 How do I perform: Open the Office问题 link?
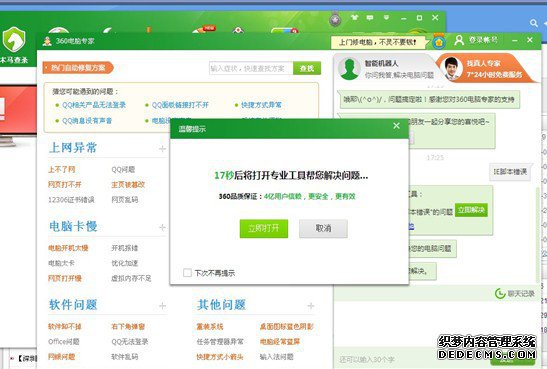point(64,342)
